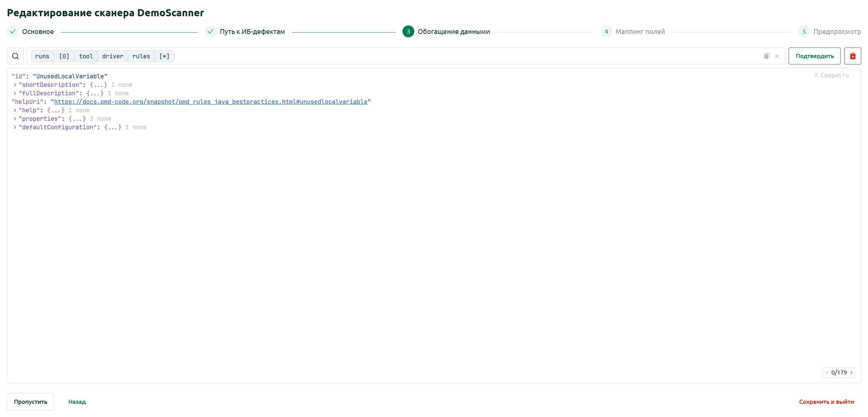The width and height of the screenshot is (868, 417).
Task: Select the rules path segment
Action: (141, 56)
